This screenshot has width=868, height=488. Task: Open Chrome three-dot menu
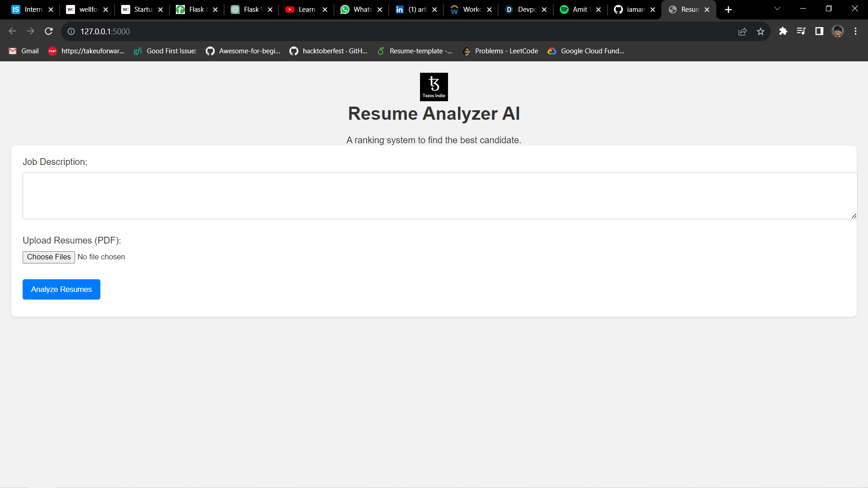(x=855, y=31)
